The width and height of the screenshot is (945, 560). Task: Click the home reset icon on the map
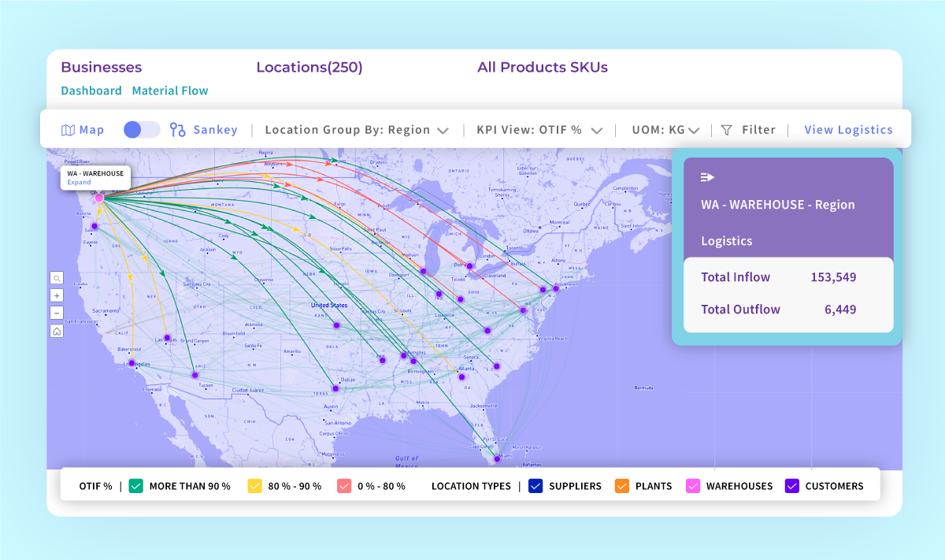[56, 331]
